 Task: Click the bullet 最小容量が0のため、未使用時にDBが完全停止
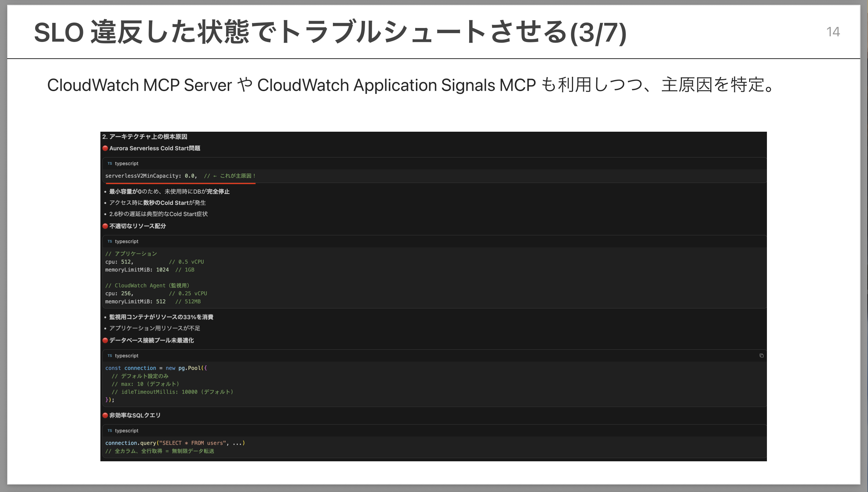169,191
